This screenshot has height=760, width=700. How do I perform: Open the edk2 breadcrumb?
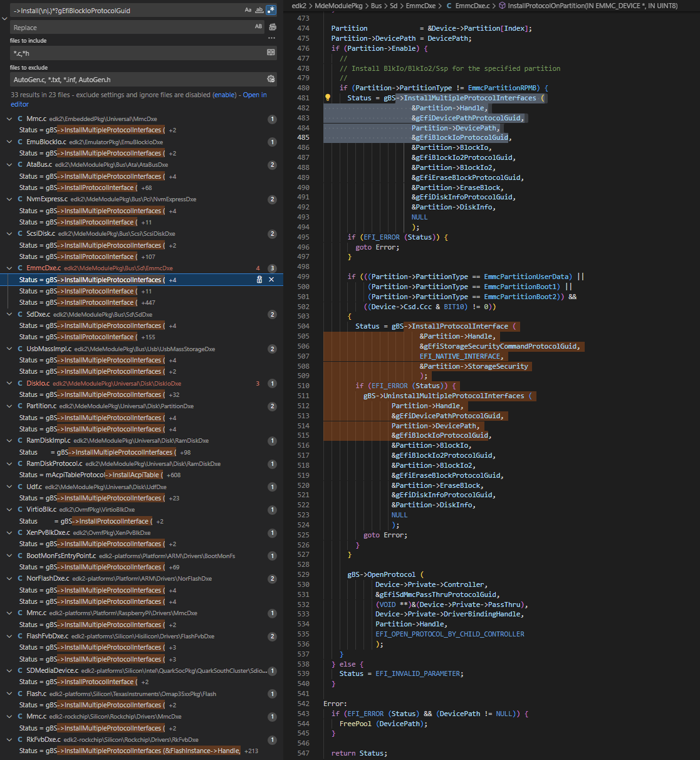pos(299,6)
